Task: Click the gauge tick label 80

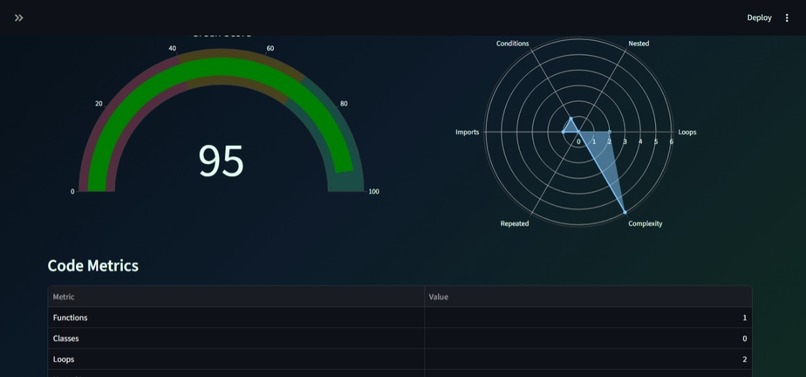Action: [343, 103]
